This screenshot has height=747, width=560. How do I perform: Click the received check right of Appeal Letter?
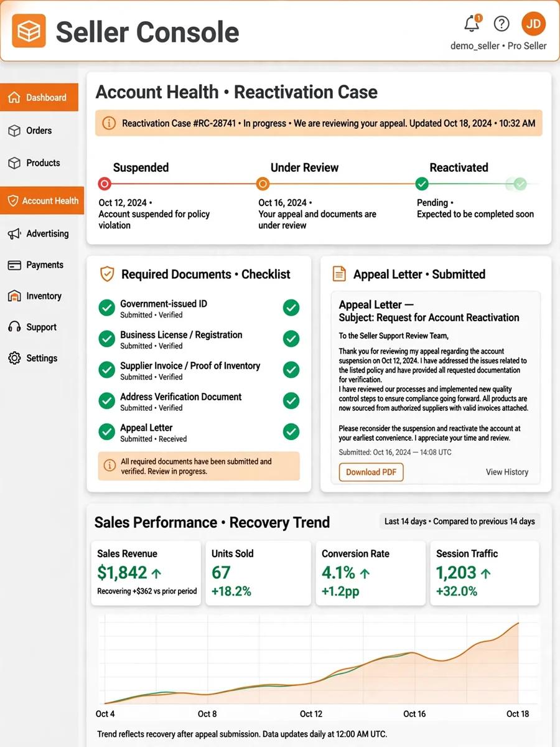pyautogui.click(x=291, y=432)
